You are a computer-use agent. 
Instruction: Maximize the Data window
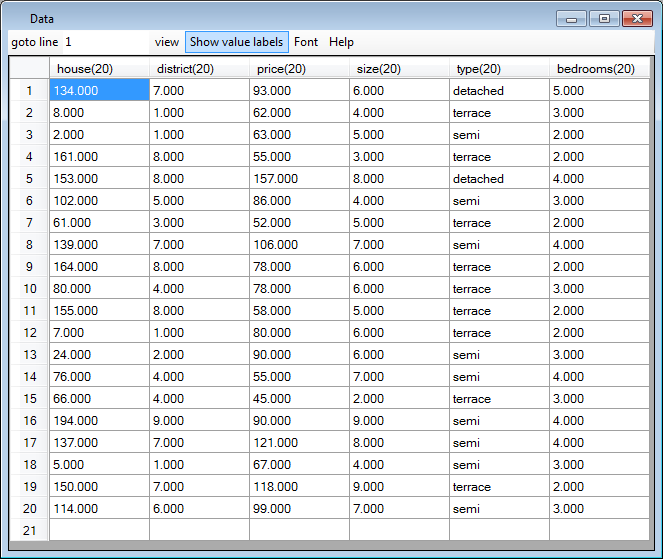604,19
